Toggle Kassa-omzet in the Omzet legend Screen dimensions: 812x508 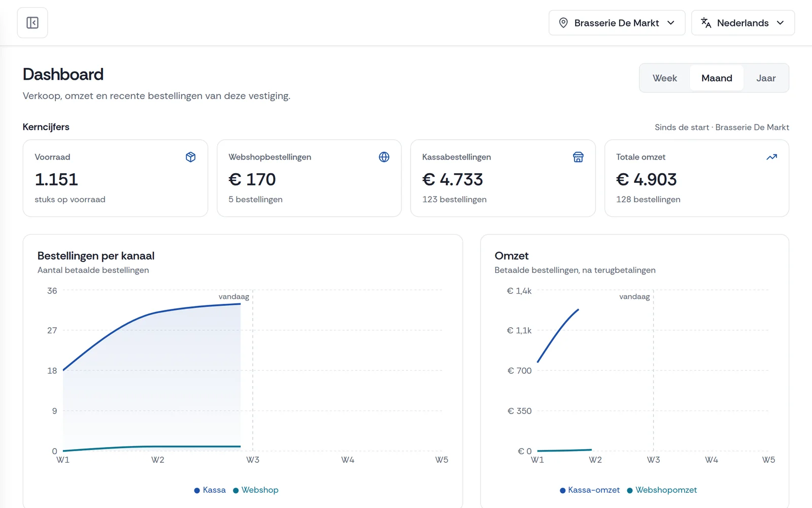click(590, 490)
